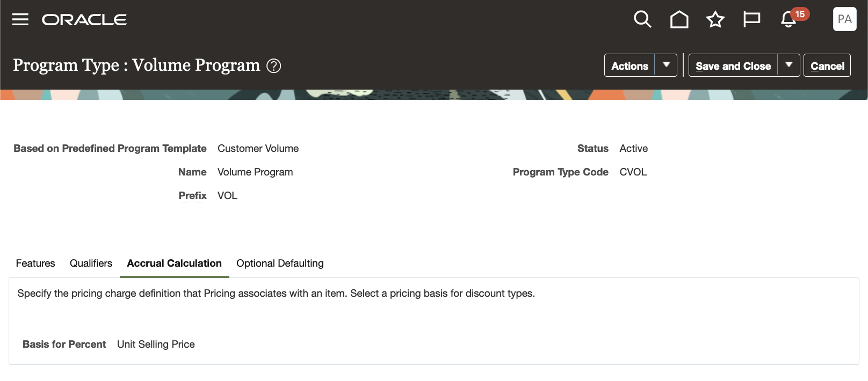Open the announcements flag icon
This screenshot has width=868, height=381.
coord(751,19)
